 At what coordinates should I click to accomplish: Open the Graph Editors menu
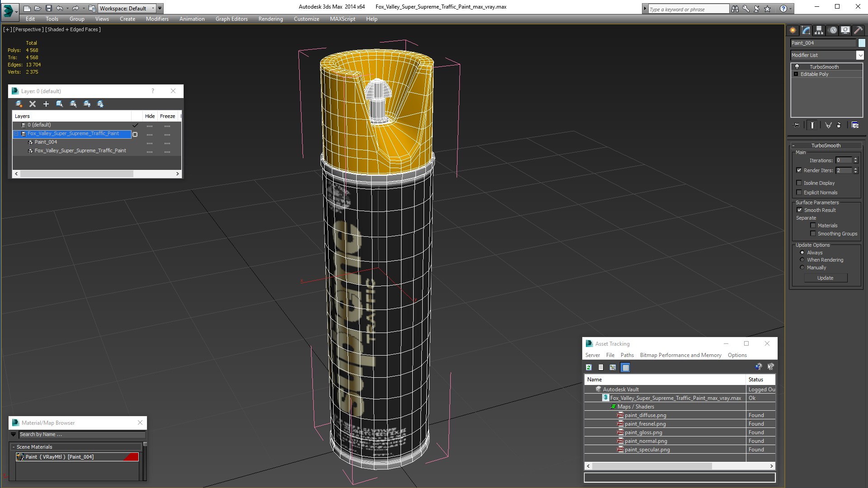click(x=231, y=19)
